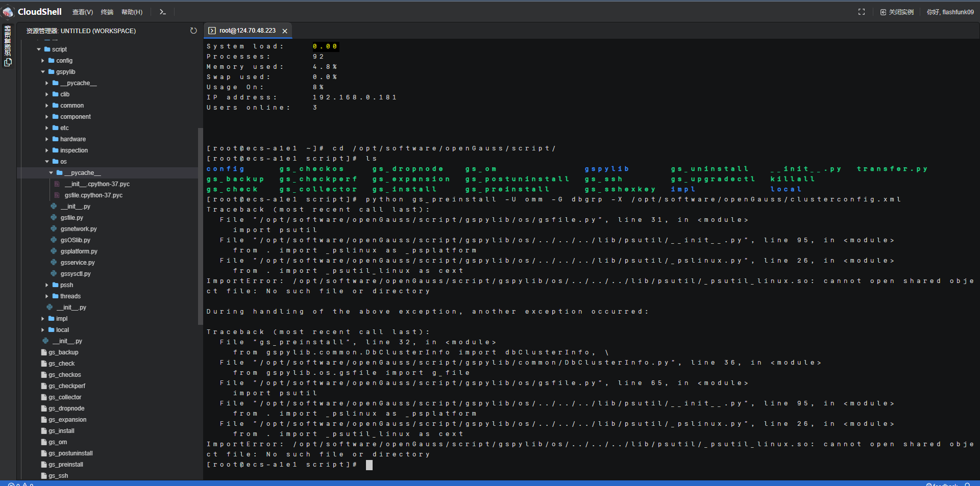Click the CloudShell logo icon

point(8,12)
